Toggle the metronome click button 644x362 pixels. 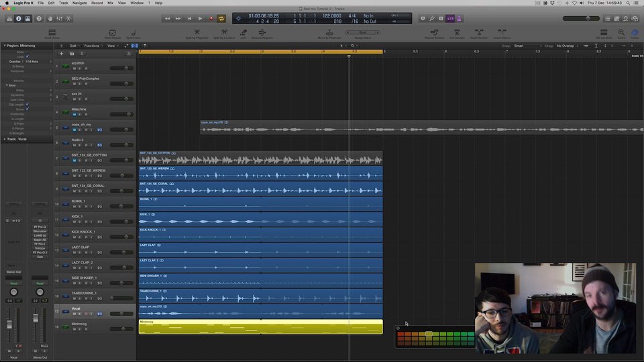tap(459, 19)
